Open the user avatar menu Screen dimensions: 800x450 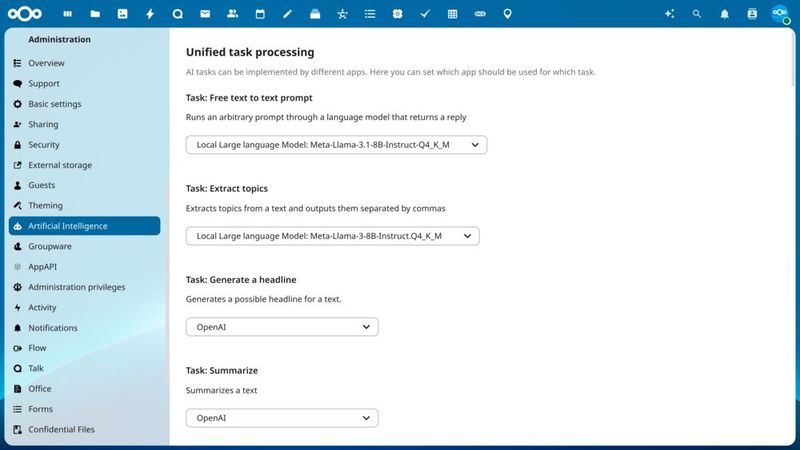(780, 14)
